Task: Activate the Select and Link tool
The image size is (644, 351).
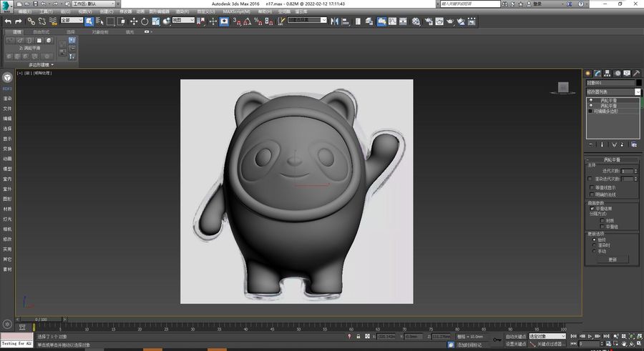Action: [x=31, y=21]
